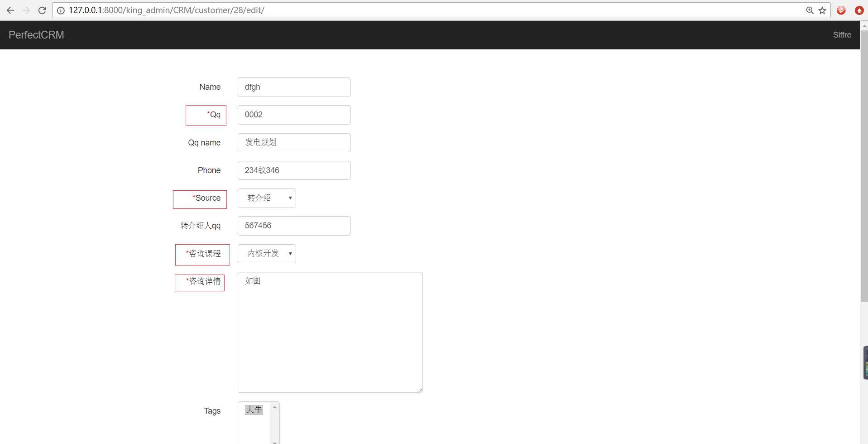This screenshot has width=868, height=444.
Task: Click the red upward-arrow extension icon
Action: click(859, 10)
